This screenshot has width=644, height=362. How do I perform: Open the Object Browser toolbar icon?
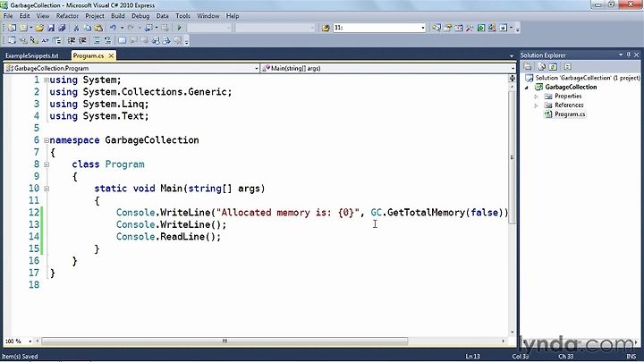click(459, 28)
